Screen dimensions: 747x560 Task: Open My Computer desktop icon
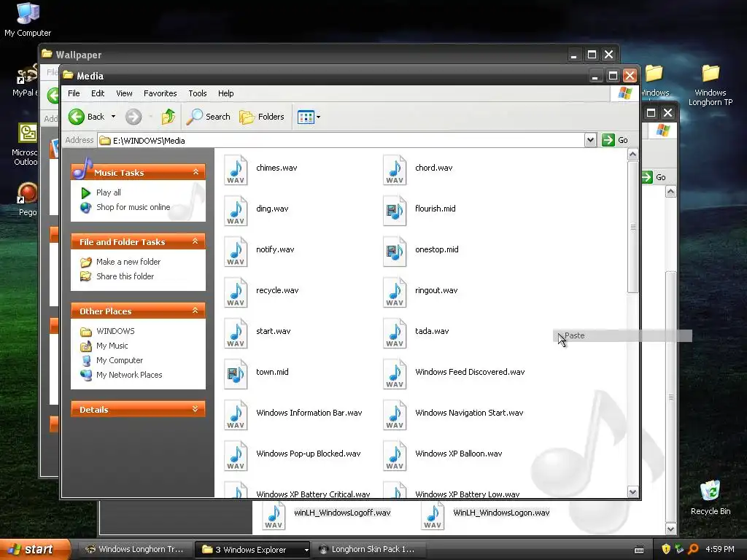coord(28,20)
